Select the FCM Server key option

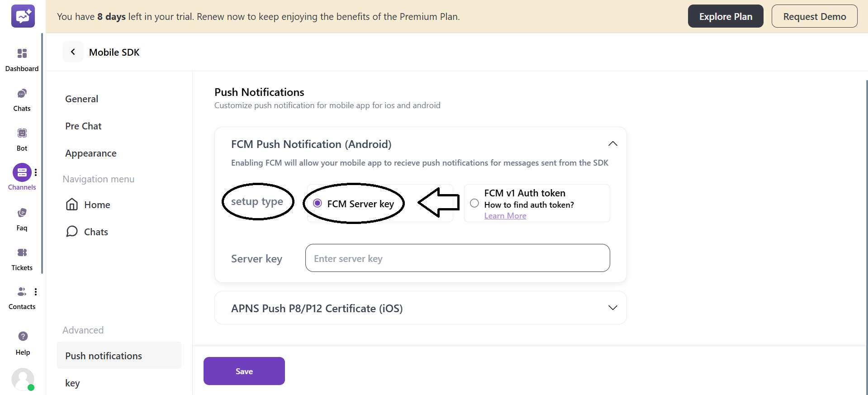coord(317,203)
